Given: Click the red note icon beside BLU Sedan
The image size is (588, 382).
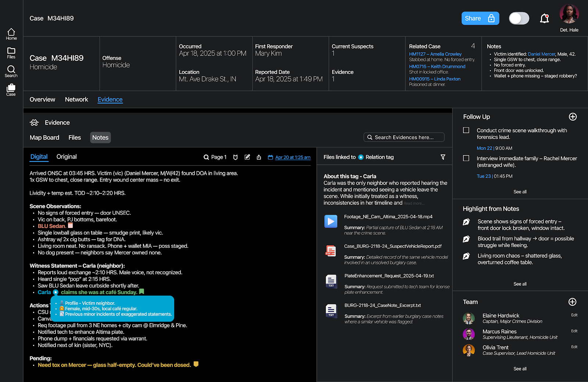Looking at the screenshot, I should pos(71,225).
